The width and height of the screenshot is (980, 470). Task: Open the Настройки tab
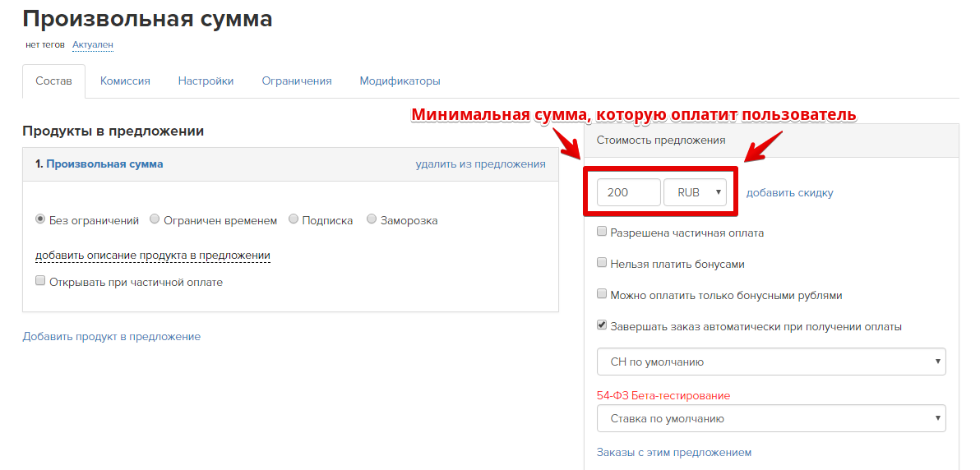206,81
